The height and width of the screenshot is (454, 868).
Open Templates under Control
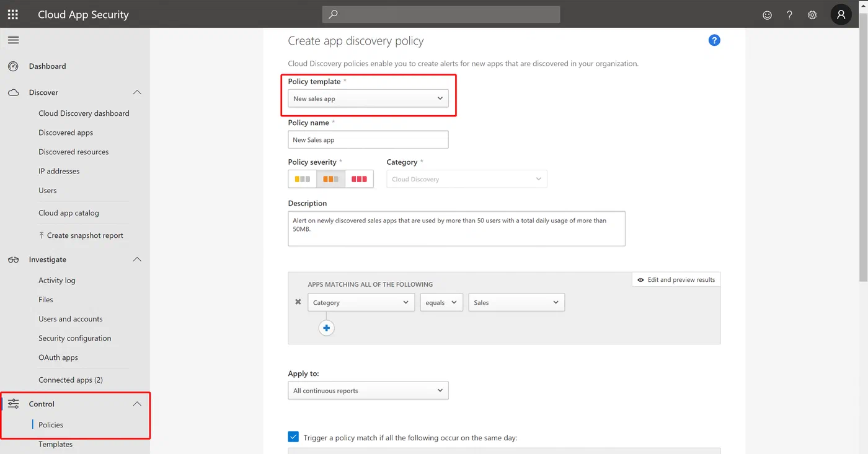pos(56,444)
